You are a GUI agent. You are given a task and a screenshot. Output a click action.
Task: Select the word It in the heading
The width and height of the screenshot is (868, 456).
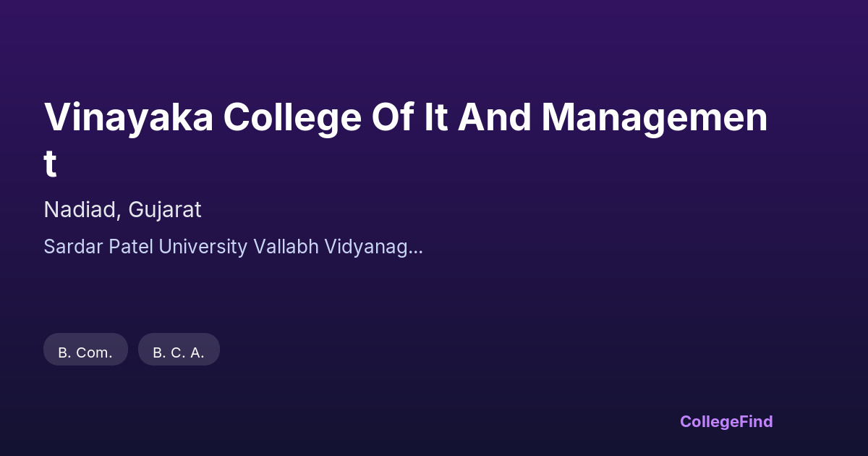[435, 118]
